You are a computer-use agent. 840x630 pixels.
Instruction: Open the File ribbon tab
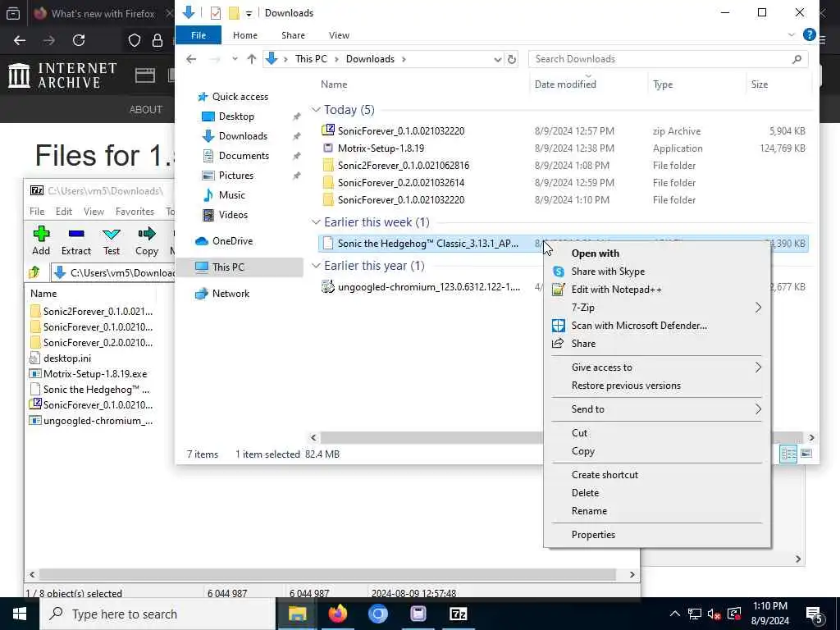tap(199, 34)
